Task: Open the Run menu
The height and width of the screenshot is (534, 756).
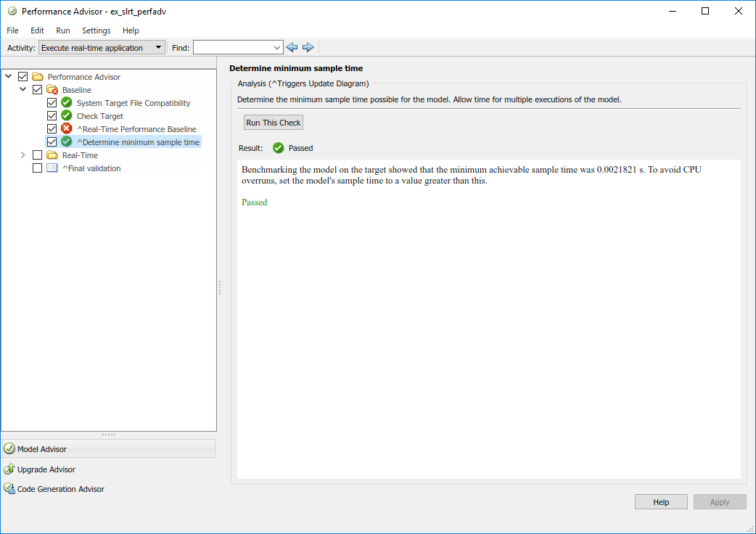Action: coord(63,30)
